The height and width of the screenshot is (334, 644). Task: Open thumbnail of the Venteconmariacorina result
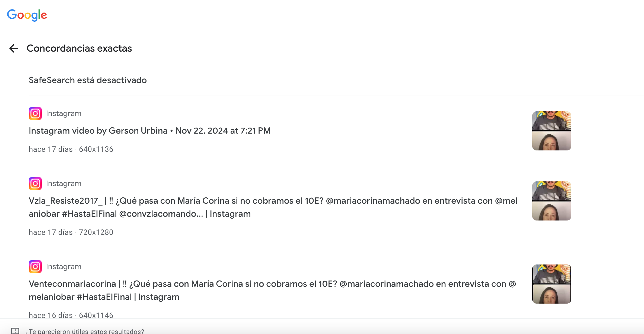[552, 284]
